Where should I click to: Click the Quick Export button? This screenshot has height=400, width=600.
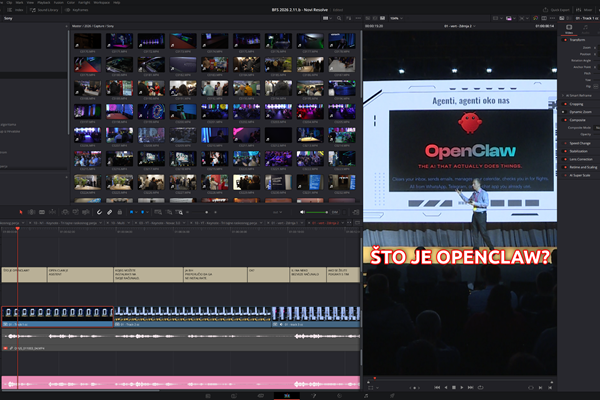coord(556,10)
